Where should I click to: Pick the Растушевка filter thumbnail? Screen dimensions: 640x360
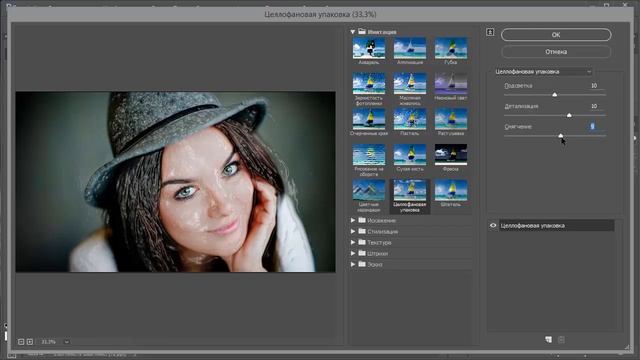[x=451, y=119]
